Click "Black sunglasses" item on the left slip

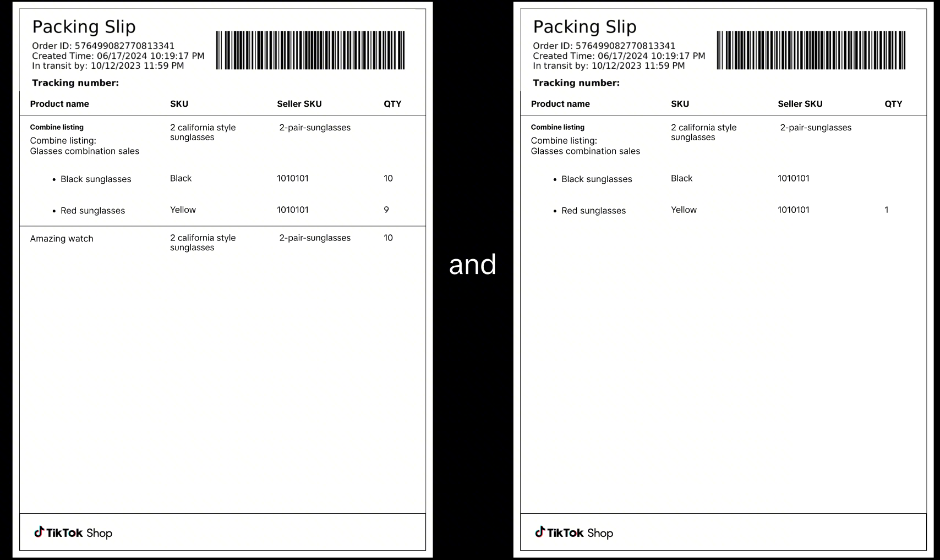coord(96,179)
